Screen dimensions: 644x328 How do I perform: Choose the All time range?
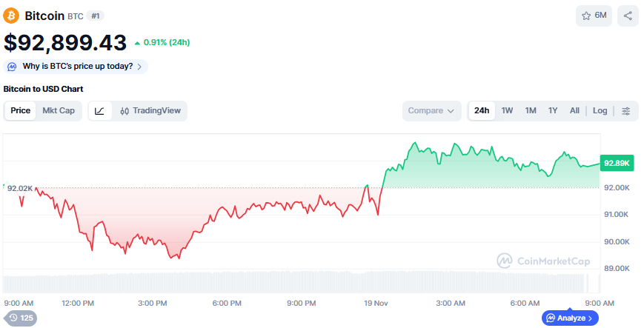coord(574,111)
